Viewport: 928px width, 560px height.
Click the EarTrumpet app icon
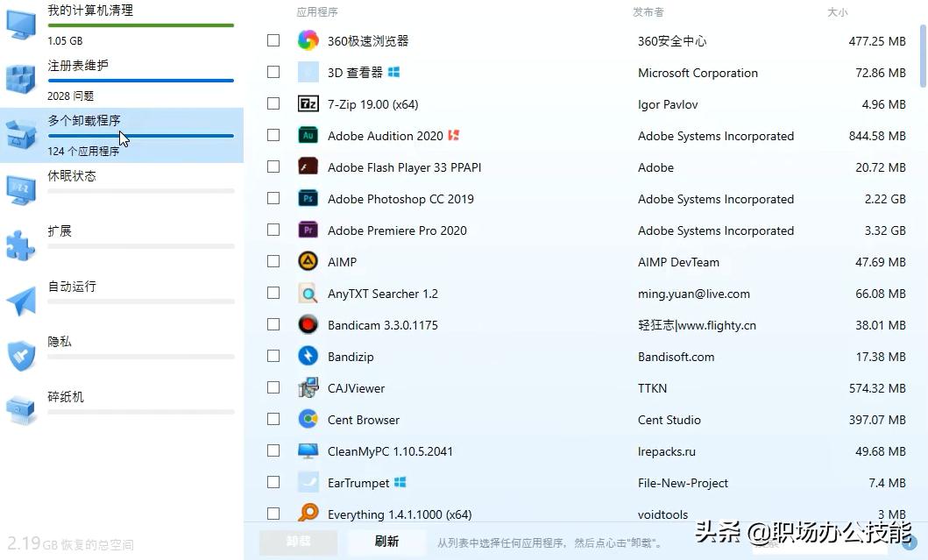pos(308,483)
